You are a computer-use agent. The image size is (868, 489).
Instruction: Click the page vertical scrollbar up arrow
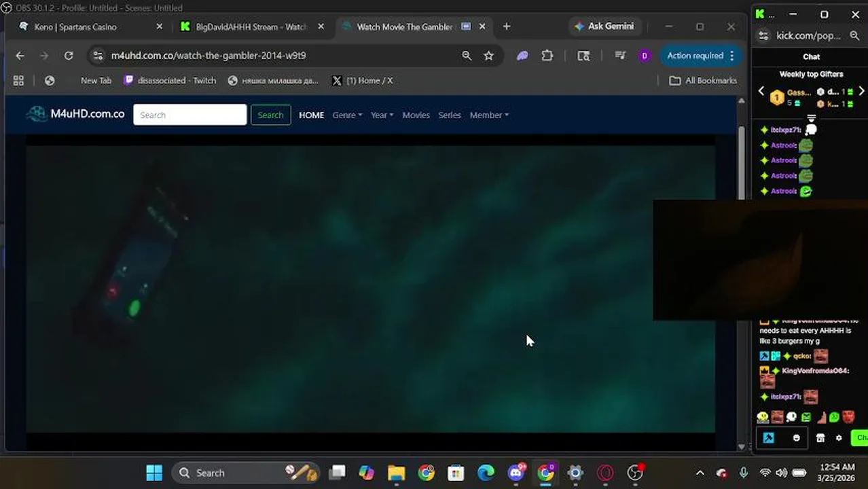coord(741,101)
